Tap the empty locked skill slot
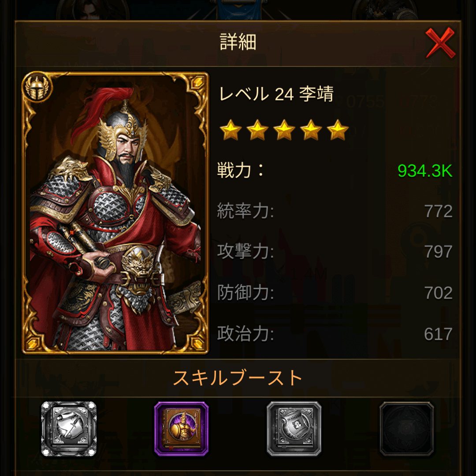Screen dimensions: 476x476 coord(406,429)
